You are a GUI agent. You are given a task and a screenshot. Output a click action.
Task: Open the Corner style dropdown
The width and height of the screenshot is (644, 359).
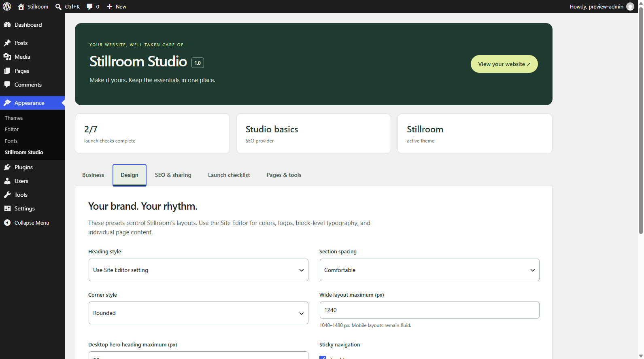(x=198, y=313)
